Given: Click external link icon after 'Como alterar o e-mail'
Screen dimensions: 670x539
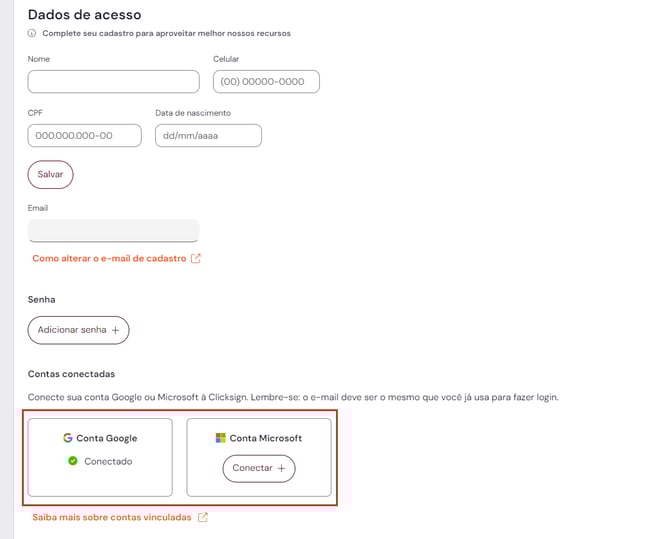Looking at the screenshot, I should [196, 258].
